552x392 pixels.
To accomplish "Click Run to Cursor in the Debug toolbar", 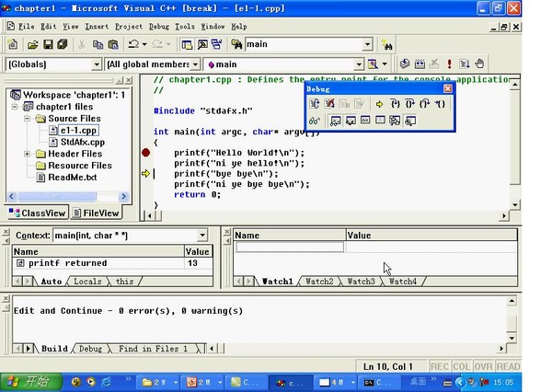I will 440,104.
